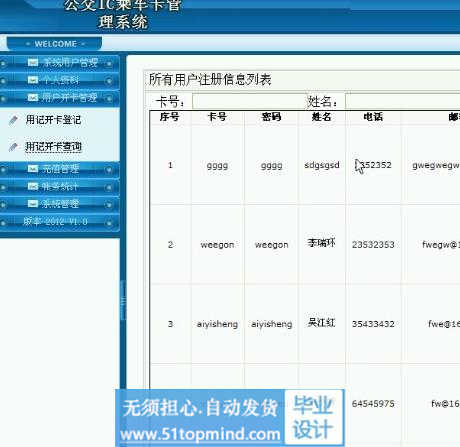Screen dimensions: 460x447
Task: Expand 个人资料 using right circle arrow
Action: [x=109, y=81]
